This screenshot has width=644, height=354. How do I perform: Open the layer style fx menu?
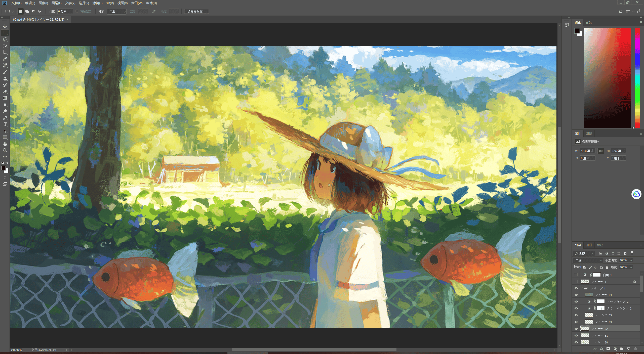[x=601, y=349]
